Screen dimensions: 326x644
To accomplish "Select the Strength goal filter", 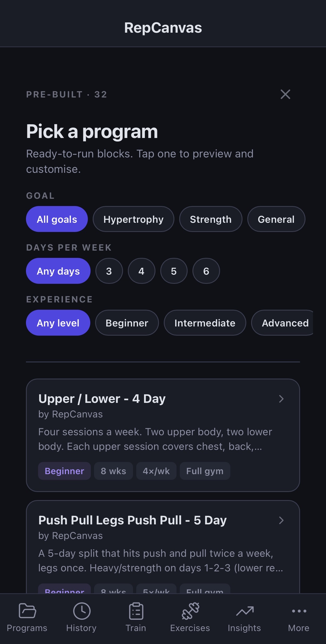I will point(211,219).
